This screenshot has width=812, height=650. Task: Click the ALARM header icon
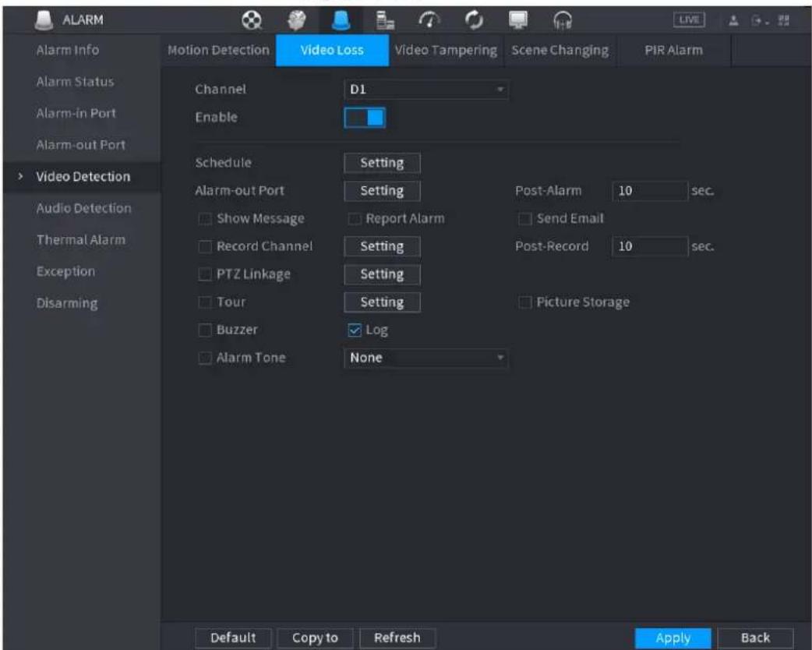44,19
